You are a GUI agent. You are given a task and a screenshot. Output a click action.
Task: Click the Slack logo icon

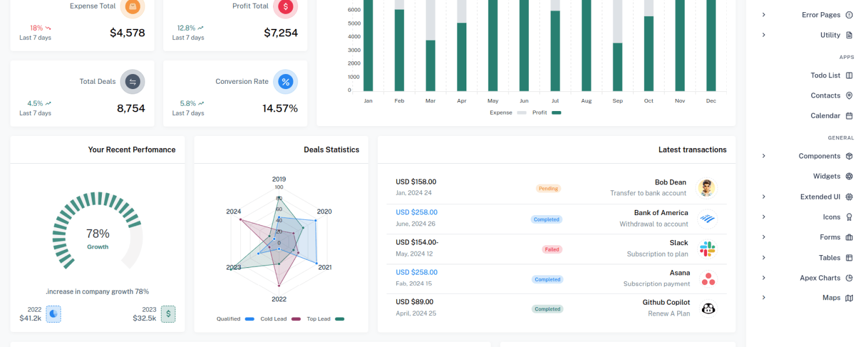pos(708,249)
